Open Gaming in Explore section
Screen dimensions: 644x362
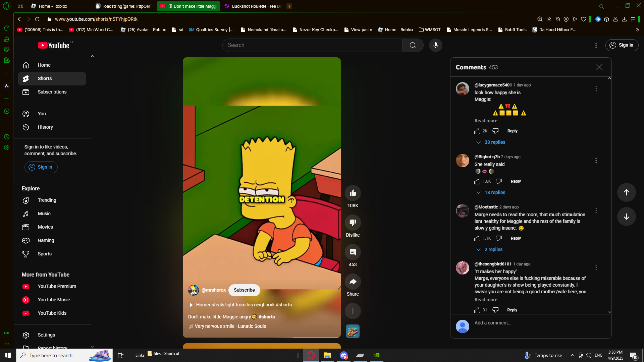(x=52, y=241)
